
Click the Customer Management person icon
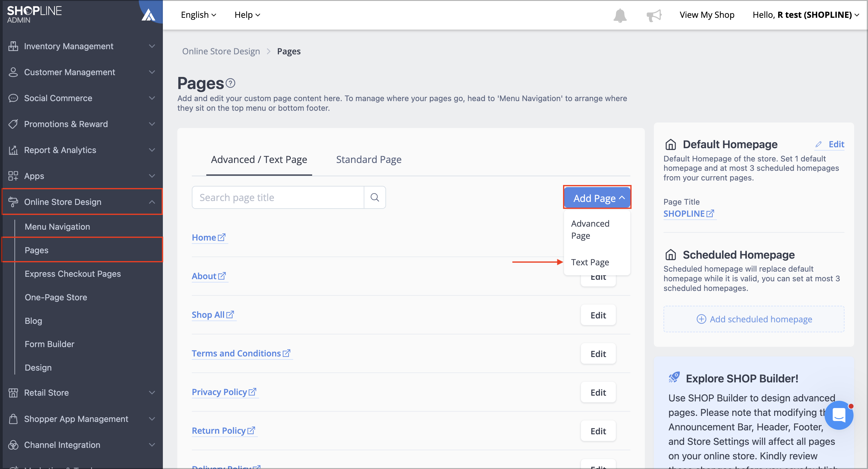(13, 72)
